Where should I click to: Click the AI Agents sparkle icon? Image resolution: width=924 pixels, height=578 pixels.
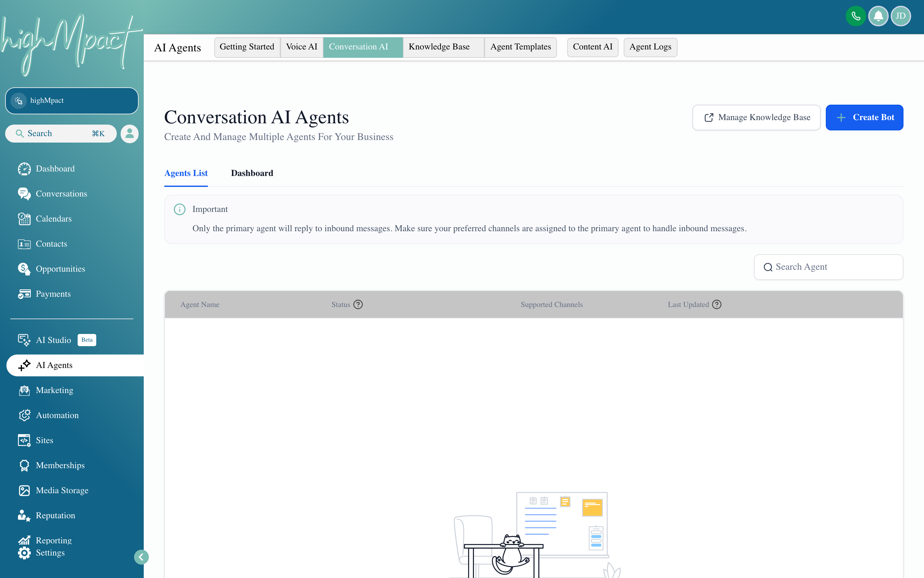click(24, 365)
